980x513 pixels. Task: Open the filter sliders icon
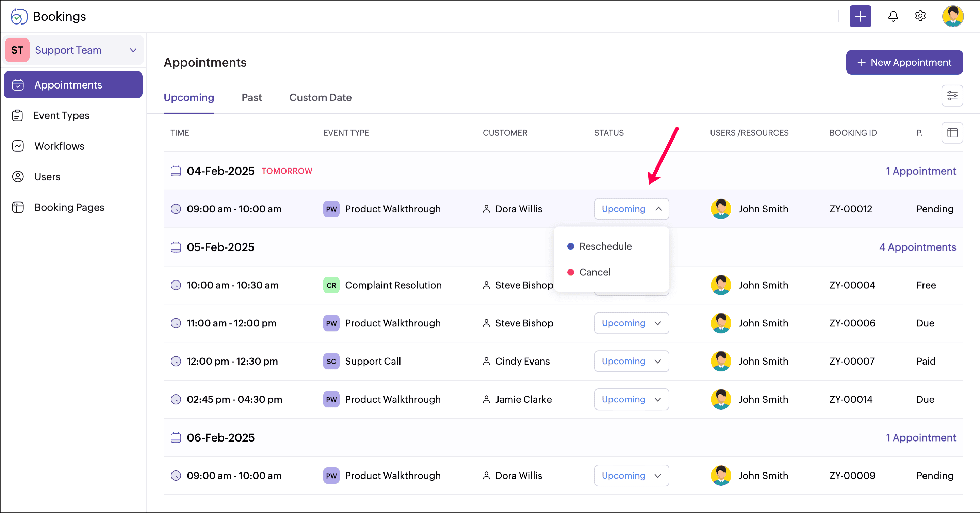[952, 96]
